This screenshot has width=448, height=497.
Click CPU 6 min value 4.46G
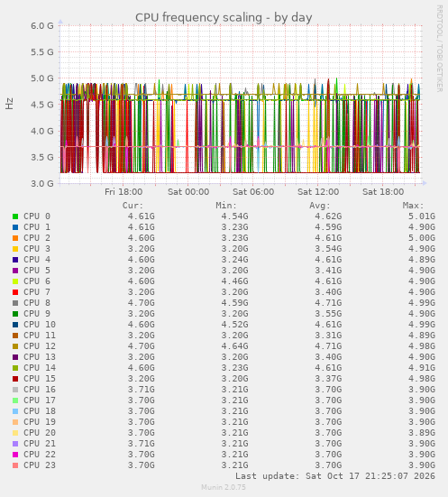(x=234, y=281)
